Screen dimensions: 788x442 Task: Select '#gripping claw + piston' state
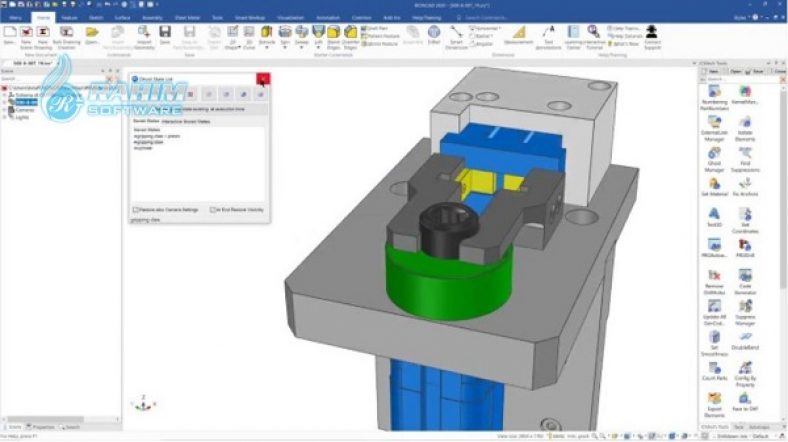click(157, 136)
